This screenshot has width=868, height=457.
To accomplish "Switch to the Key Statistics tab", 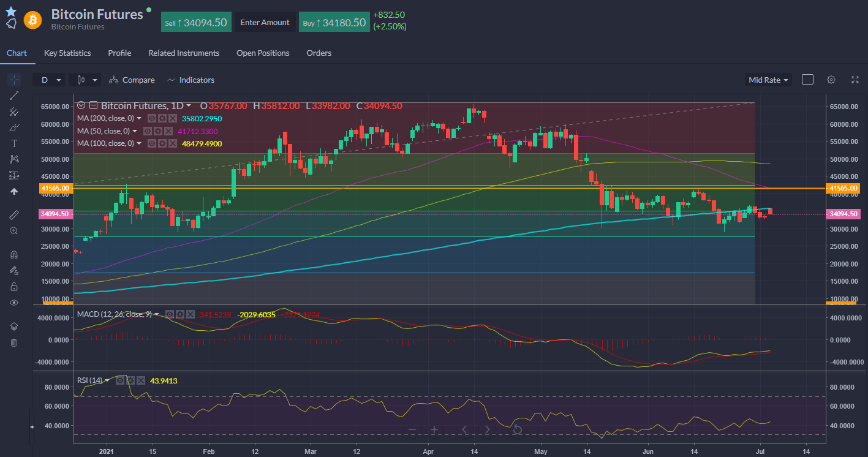I will (67, 53).
